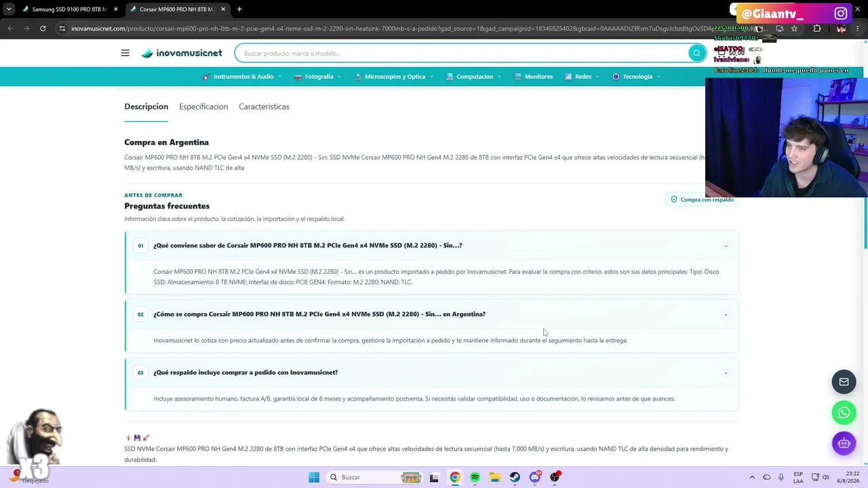This screenshot has height=488, width=868.
Task: Focus the 'Buscar producto, marca o modelo' field
Action: 461,53
